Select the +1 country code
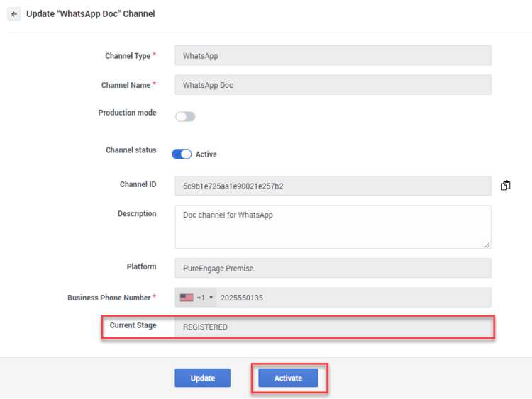 pyautogui.click(x=201, y=298)
